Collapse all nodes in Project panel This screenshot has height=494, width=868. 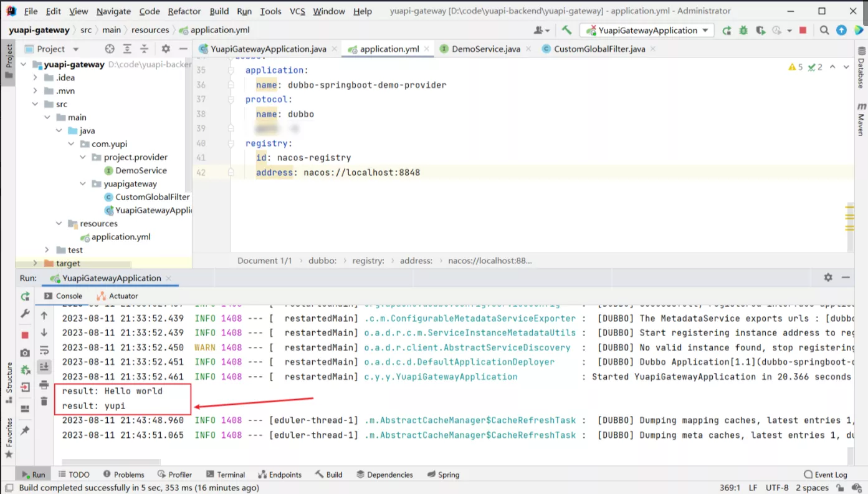click(145, 49)
